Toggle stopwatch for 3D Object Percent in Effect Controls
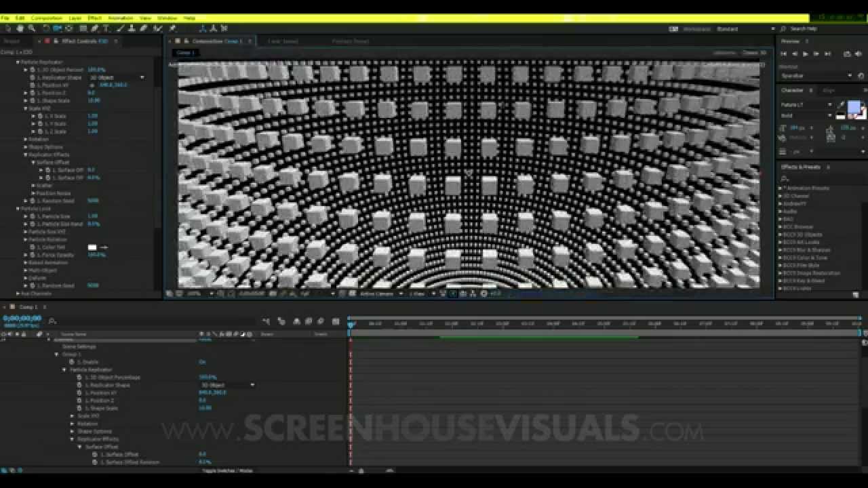The width and height of the screenshot is (868, 488). coord(32,70)
